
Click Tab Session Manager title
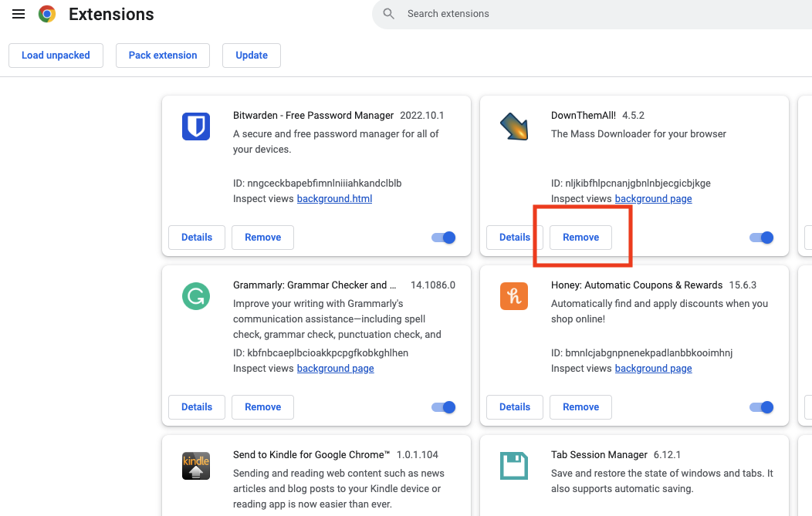pyautogui.click(x=599, y=455)
